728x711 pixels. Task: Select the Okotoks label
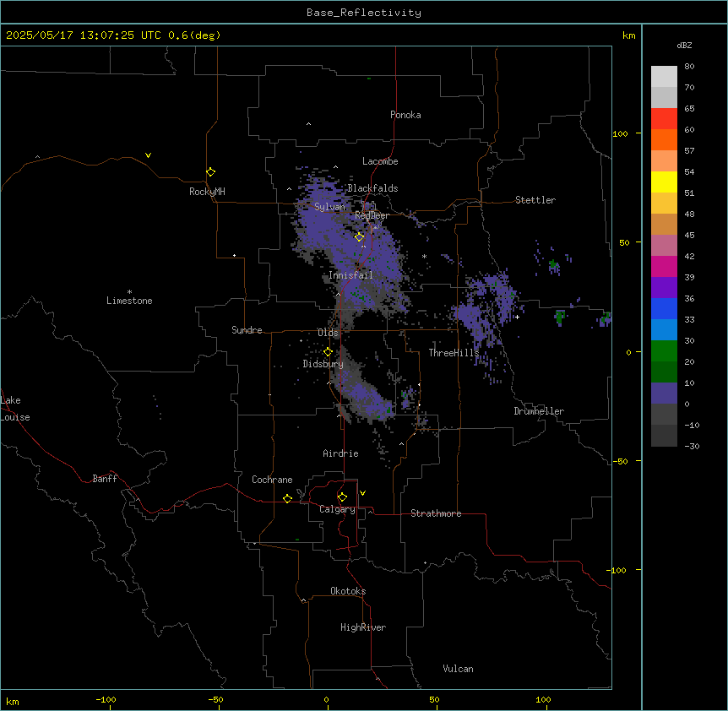coord(348,591)
